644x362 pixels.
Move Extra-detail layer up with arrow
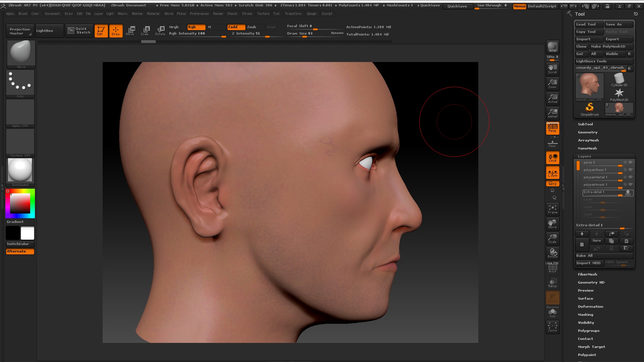(x=582, y=234)
